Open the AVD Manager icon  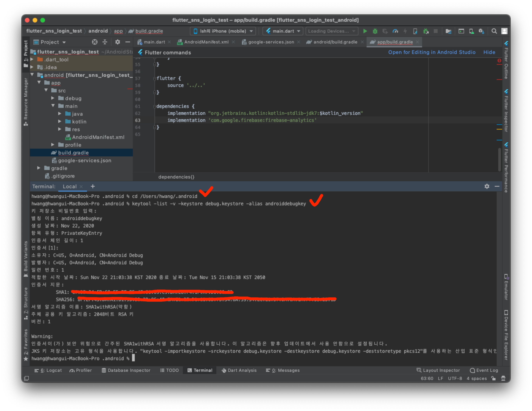coord(471,31)
